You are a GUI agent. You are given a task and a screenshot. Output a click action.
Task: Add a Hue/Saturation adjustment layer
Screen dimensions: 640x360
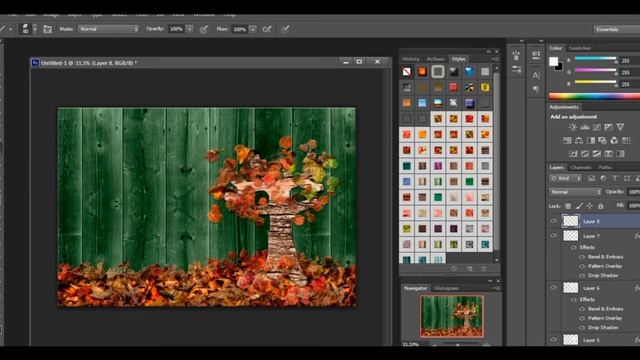(x=567, y=140)
